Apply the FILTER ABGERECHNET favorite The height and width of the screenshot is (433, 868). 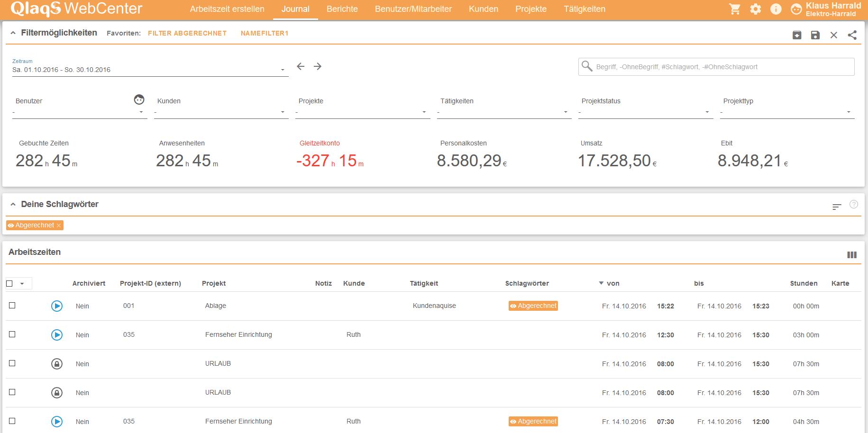(187, 33)
